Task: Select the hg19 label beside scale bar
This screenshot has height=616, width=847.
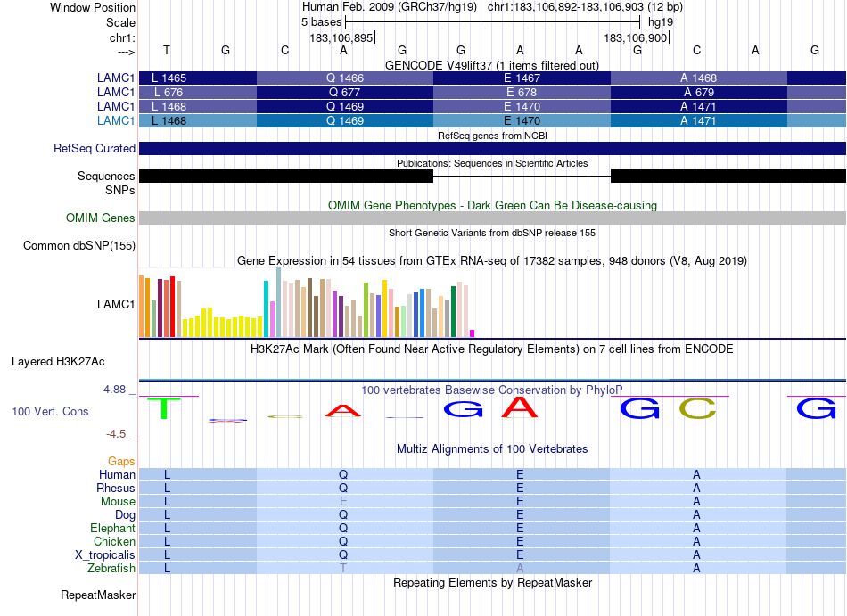Action: [661, 22]
